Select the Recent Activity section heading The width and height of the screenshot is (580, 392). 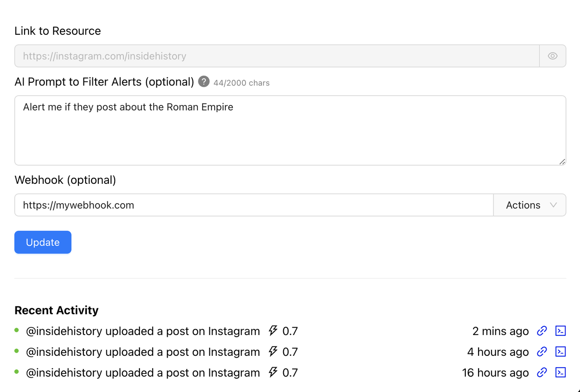[x=56, y=310]
